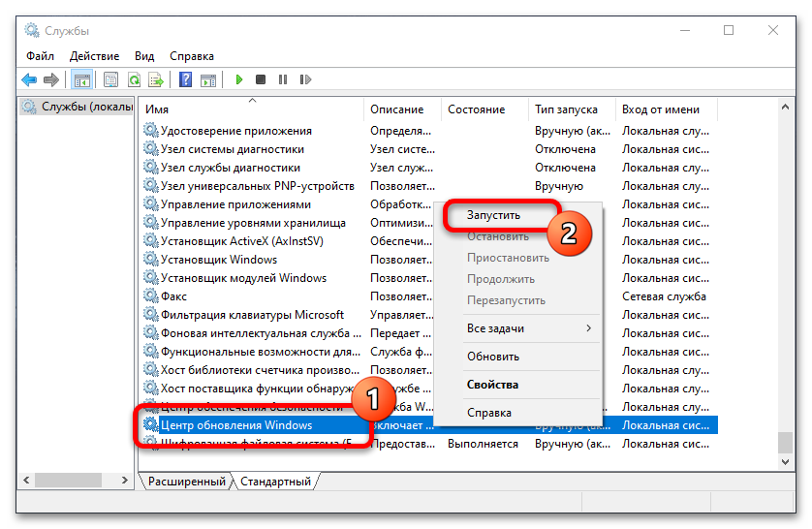Click the vertical scrollbar down arrow
Image resolution: width=812 pixels, height=529 pixels.
785,462
